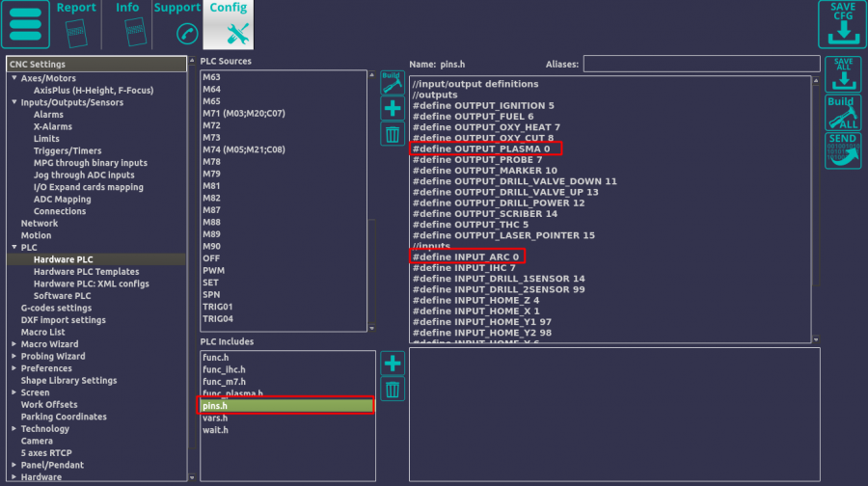Expand the Technology tree node
This screenshot has height=486, width=868.
pyautogui.click(x=14, y=429)
